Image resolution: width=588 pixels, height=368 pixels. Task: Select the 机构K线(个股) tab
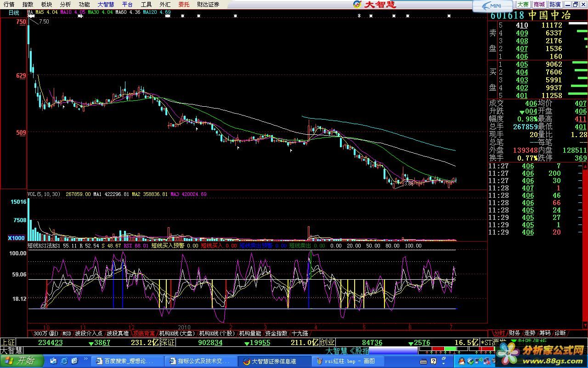[217, 333]
